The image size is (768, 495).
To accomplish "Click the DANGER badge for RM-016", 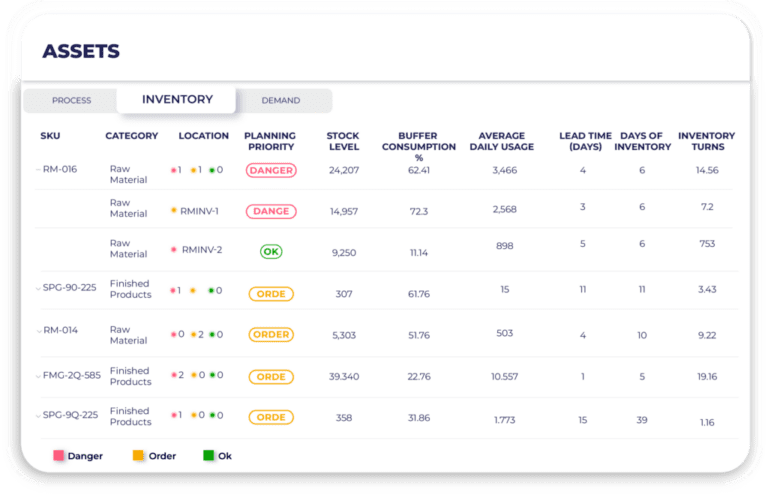I will [x=271, y=170].
